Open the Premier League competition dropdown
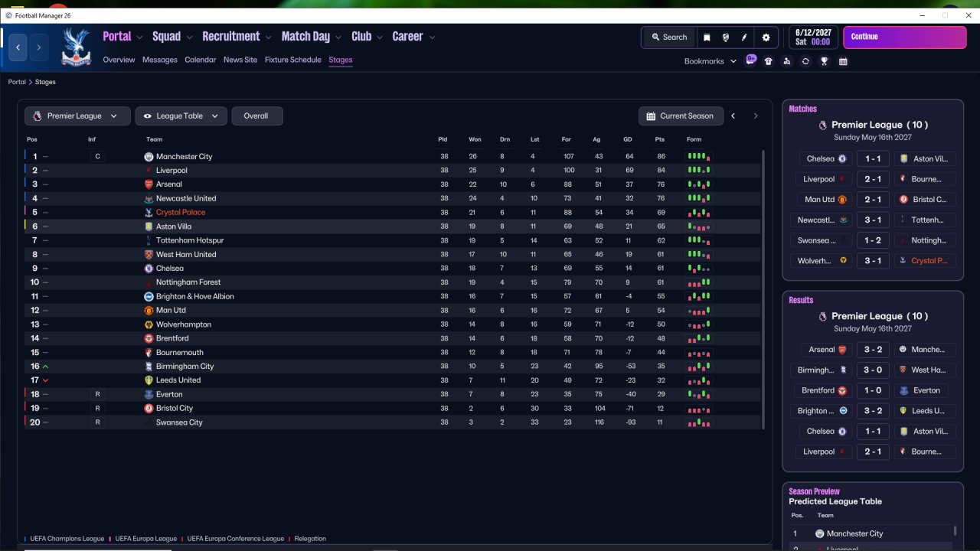Screen dimensions: 980x551 [77, 116]
